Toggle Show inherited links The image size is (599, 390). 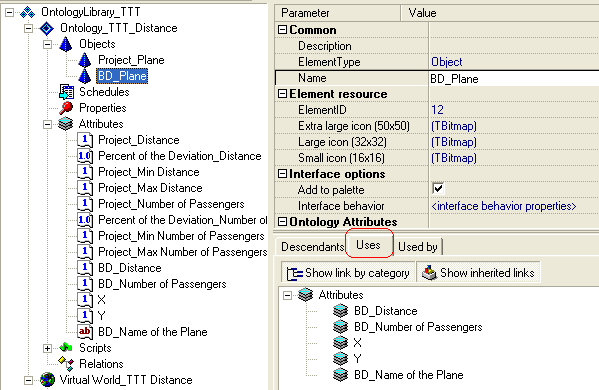pyautogui.click(x=478, y=273)
